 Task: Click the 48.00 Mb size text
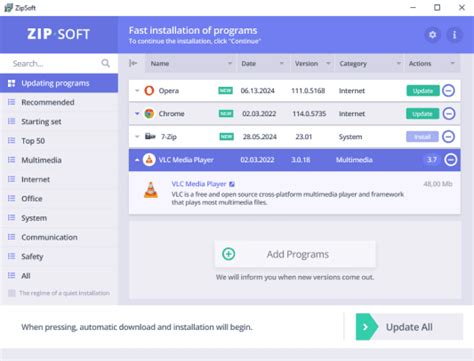[x=438, y=184]
